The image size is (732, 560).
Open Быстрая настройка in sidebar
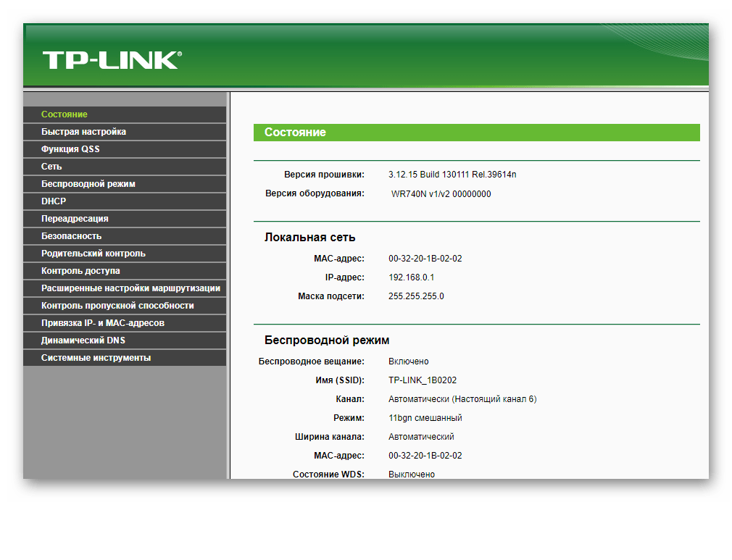coord(83,132)
